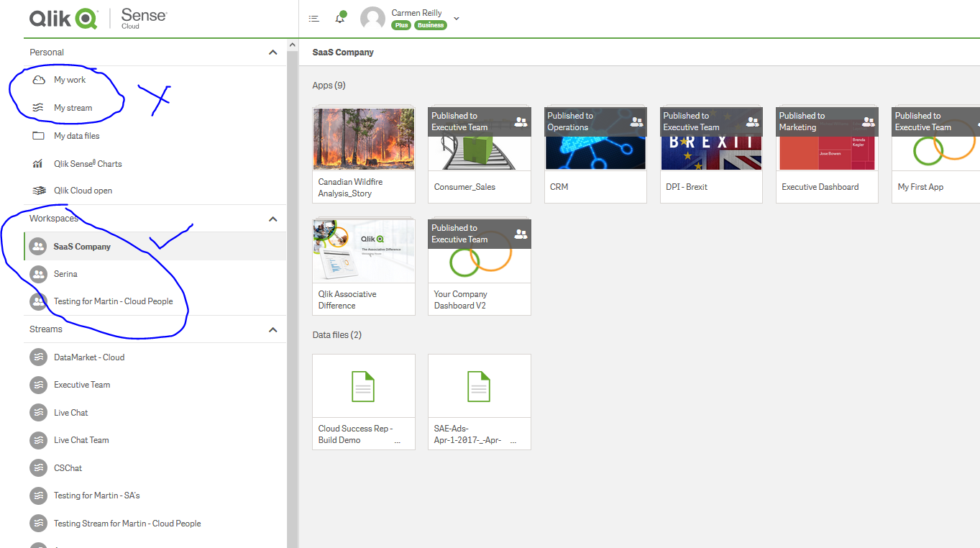Click the sidebar scrollbar up arrow

click(x=293, y=45)
